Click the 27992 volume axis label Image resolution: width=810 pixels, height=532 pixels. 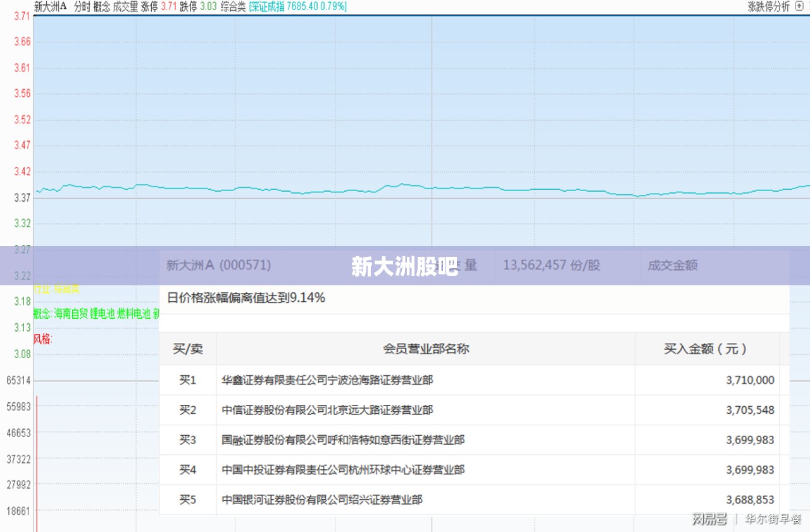18,485
